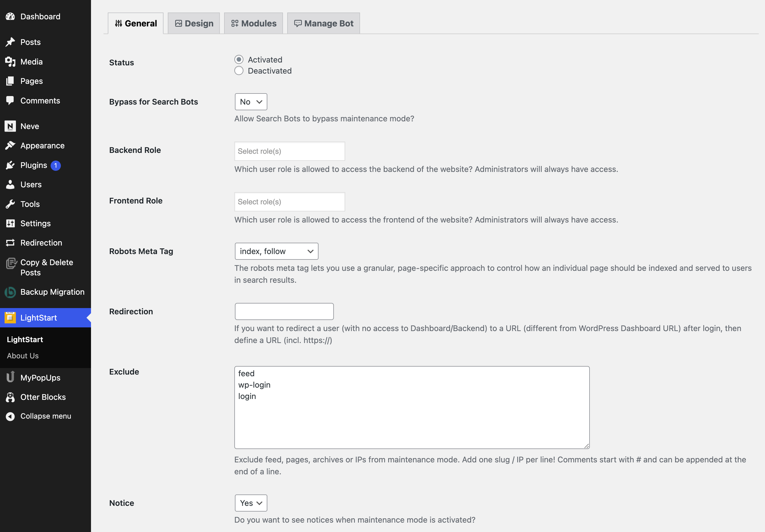
Task: Go to Copy & Delete Posts menu
Action: point(46,267)
